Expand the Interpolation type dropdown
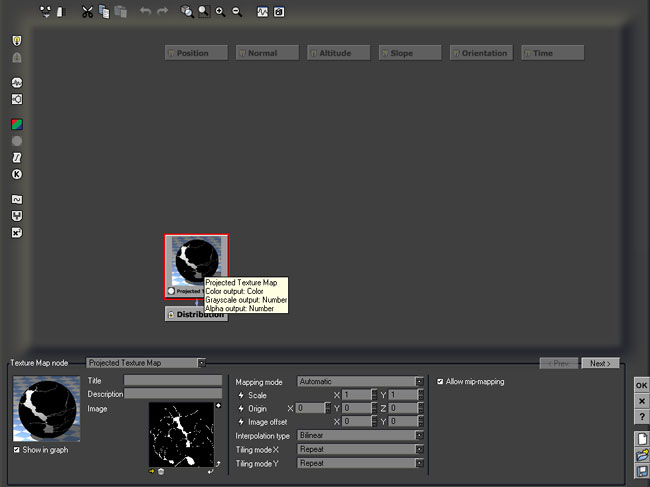The height and width of the screenshot is (487, 650). [x=360, y=436]
